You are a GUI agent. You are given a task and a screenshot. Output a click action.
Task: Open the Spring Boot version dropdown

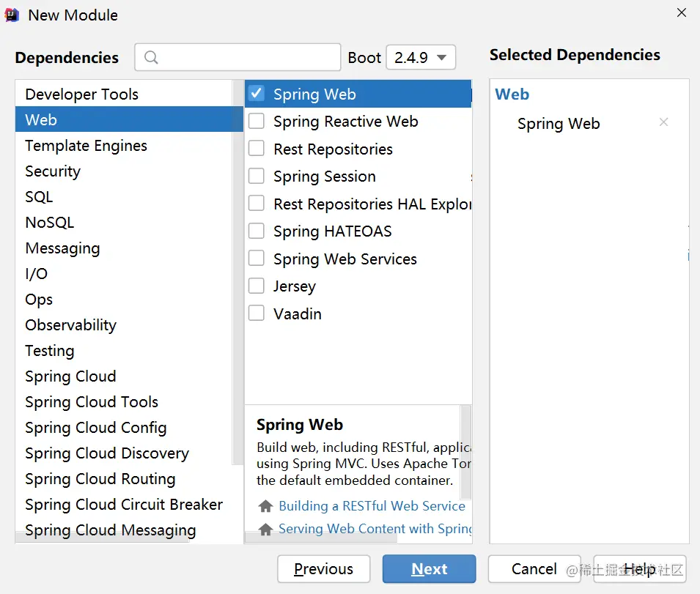coord(421,57)
